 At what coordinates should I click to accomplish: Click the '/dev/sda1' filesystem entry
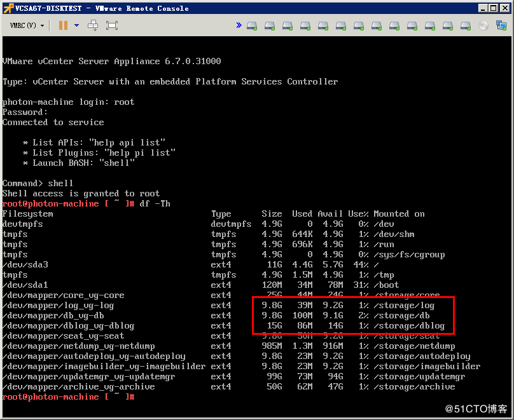[25, 285]
